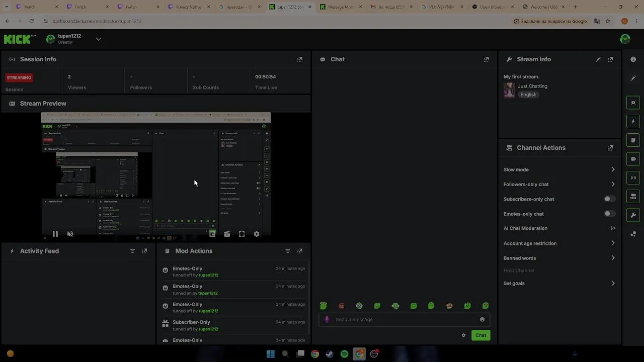Click the Send a message input field
Screen dimensions: 644x362
tap(405, 319)
